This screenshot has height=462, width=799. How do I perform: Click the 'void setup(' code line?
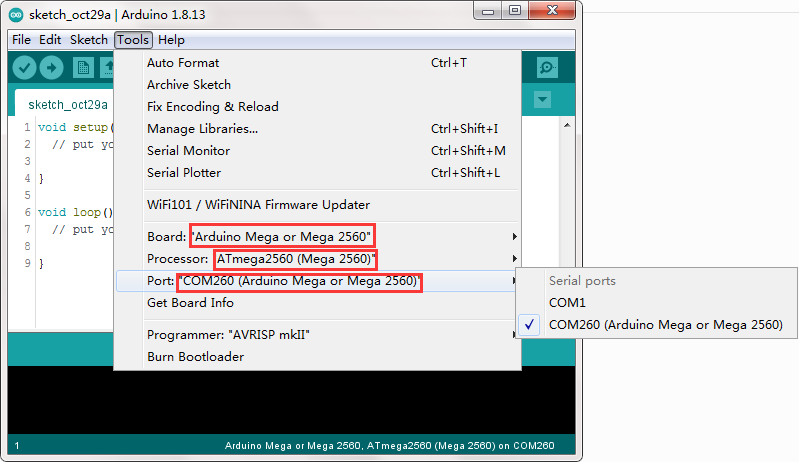pyautogui.click(x=75, y=127)
